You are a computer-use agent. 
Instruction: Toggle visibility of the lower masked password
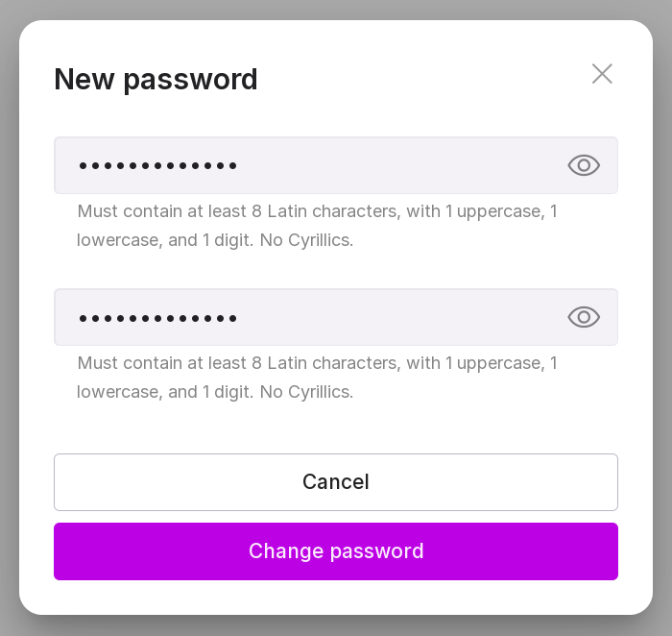(584, 317)
